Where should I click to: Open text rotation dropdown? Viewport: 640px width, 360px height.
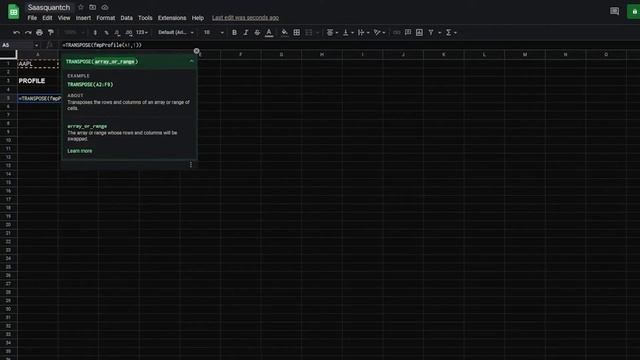click(x=380, y=32)
